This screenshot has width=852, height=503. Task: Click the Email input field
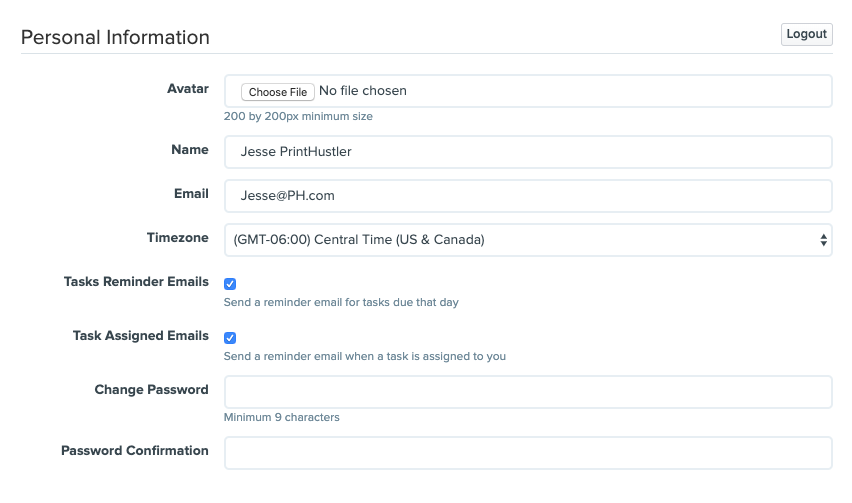click(x=528, y=196)
